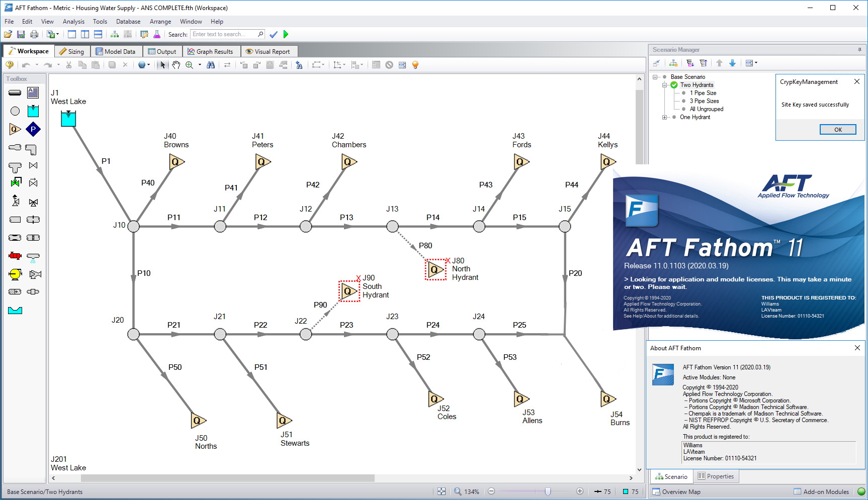Select the 3 Pipe Sizes scenario
This screenshot has height=500, width=868.
(x=704, y=101)
